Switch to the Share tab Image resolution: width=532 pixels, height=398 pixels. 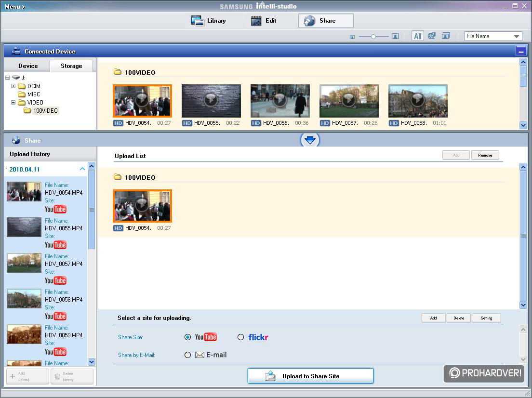(x=326, y=21)
